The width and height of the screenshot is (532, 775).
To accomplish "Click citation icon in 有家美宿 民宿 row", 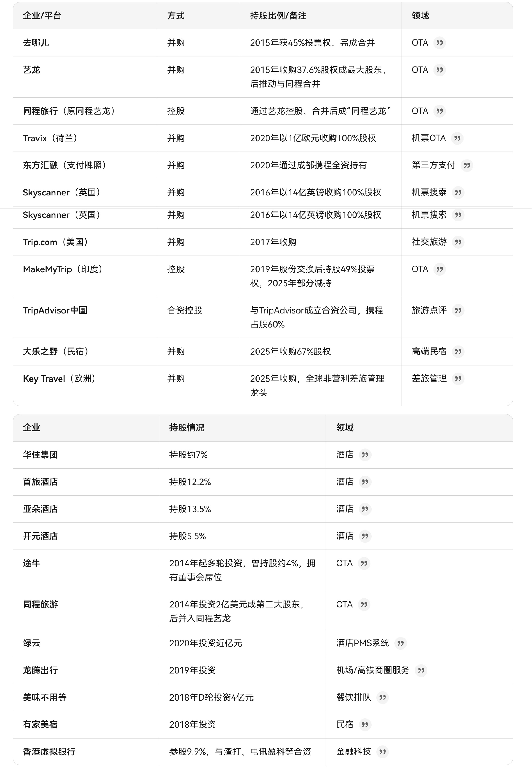I will (365, 725).
